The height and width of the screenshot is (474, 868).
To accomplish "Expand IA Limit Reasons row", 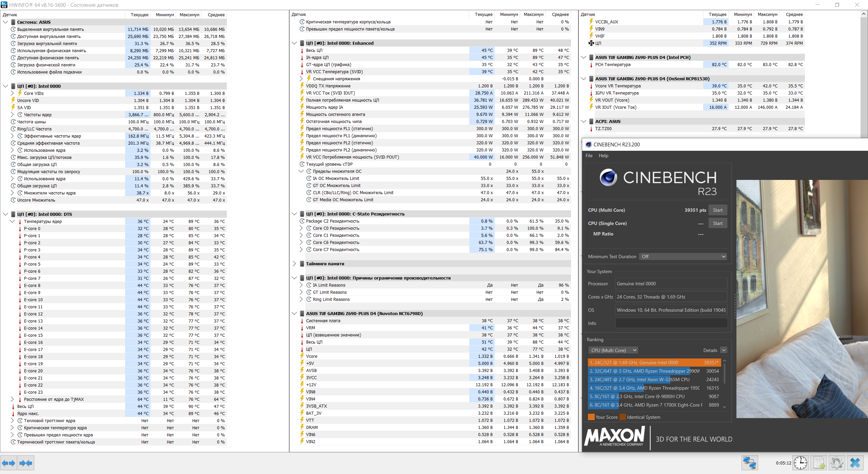I will [x=301, y=285].
